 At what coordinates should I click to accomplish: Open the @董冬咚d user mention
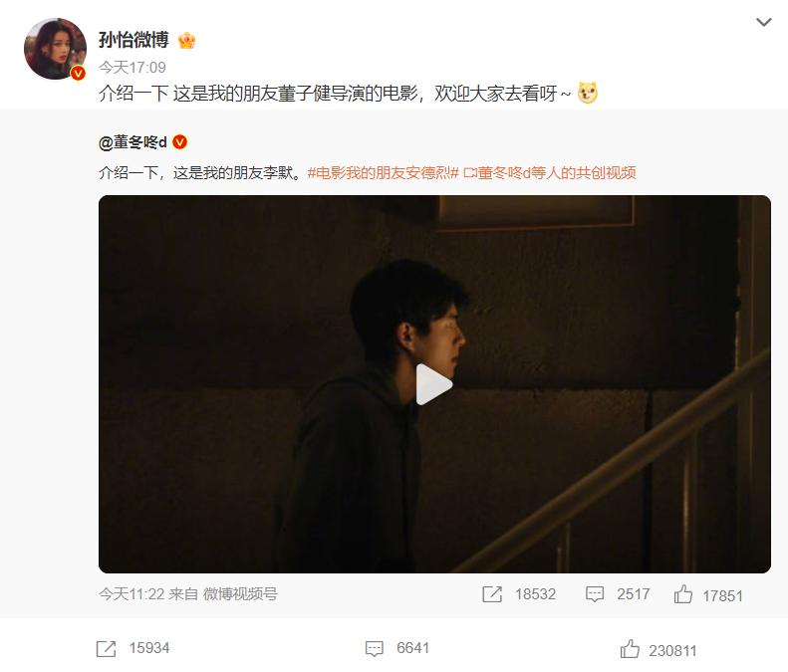coord(132,142)
